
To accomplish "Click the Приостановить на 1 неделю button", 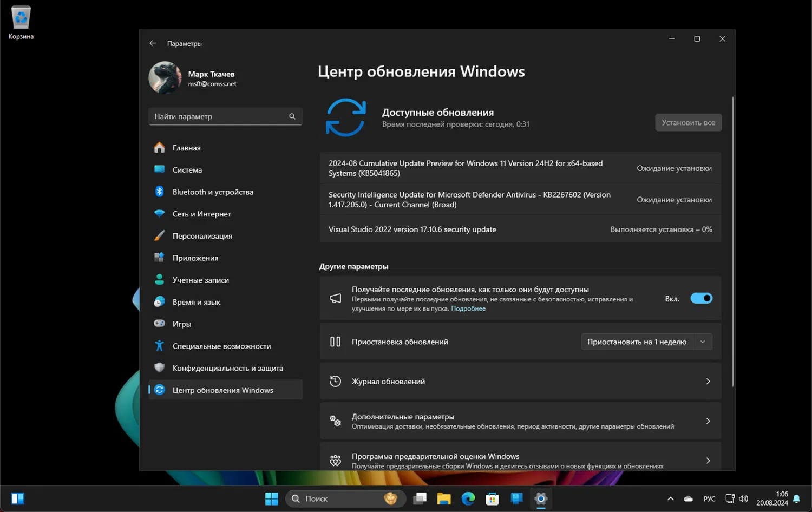I will coord(637,342).
